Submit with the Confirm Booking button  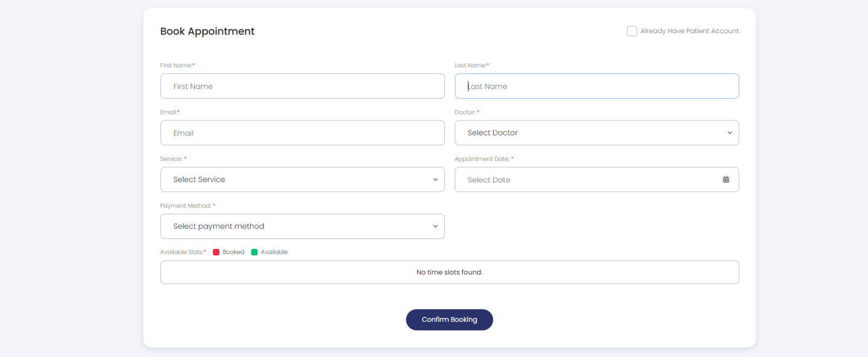click(x=450, y=320)
